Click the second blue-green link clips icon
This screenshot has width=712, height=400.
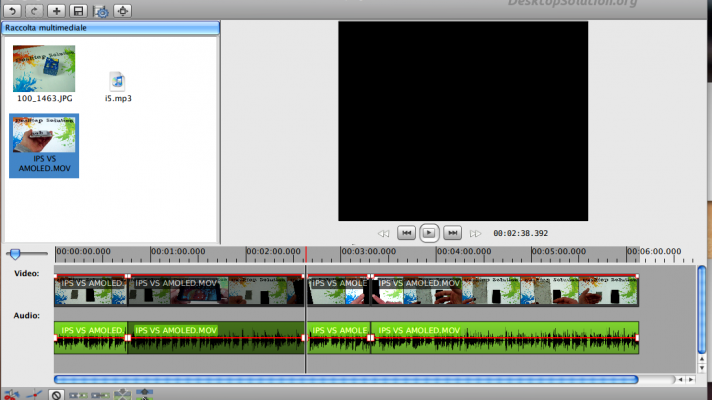[100, 395]
